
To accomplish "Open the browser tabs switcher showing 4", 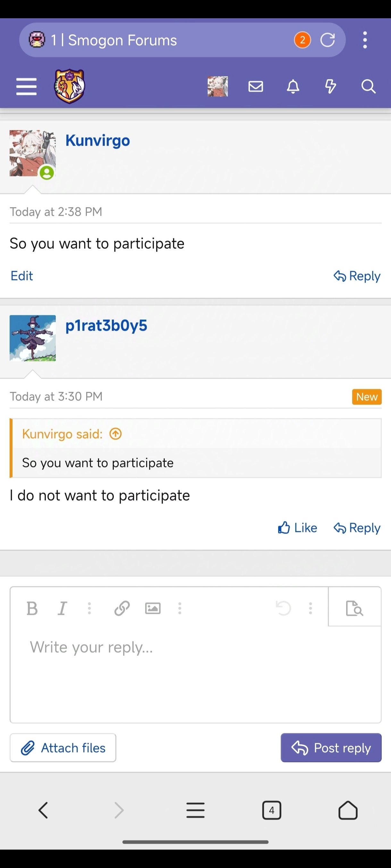I will (x=271, y=810).
